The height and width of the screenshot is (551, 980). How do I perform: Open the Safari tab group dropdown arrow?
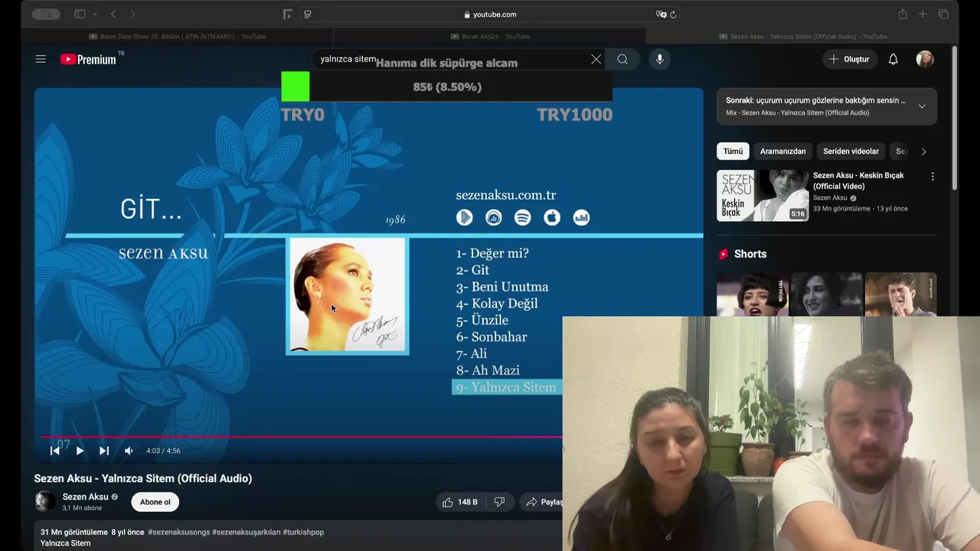click(x=95, y=14)
